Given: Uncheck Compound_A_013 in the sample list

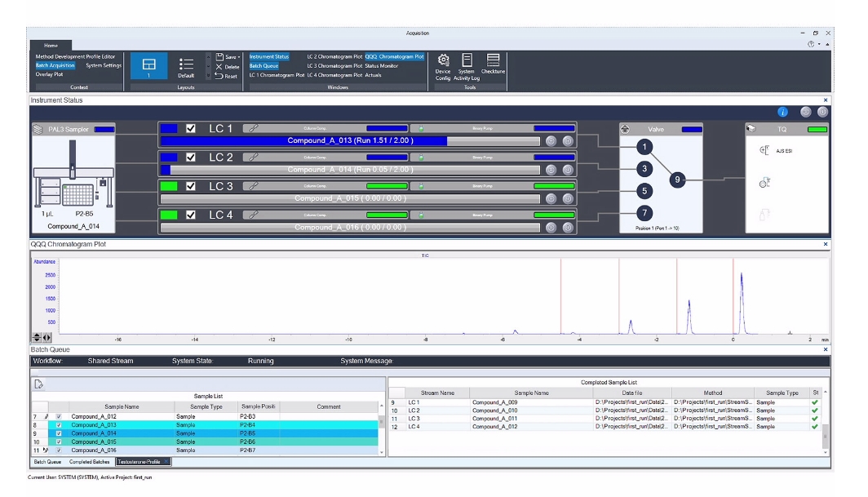Looking at the screenshot, I should point(58,425).
